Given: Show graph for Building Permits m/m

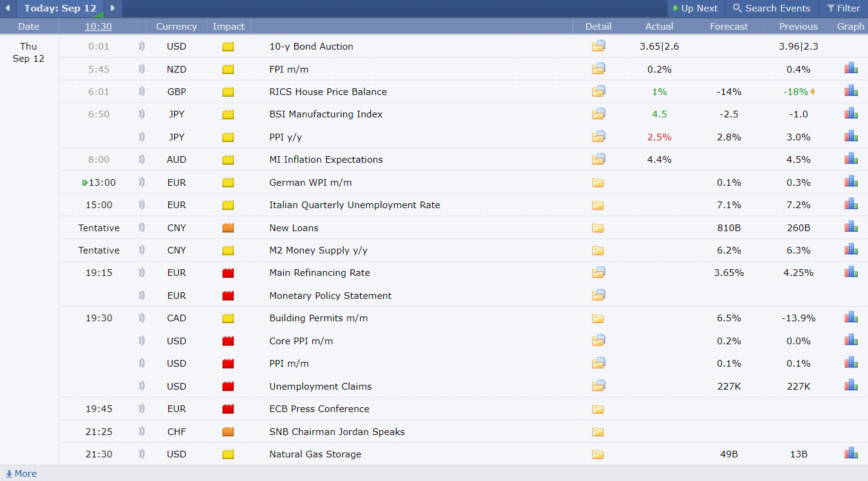Looking at the screenshot, I should coord(851,318).
